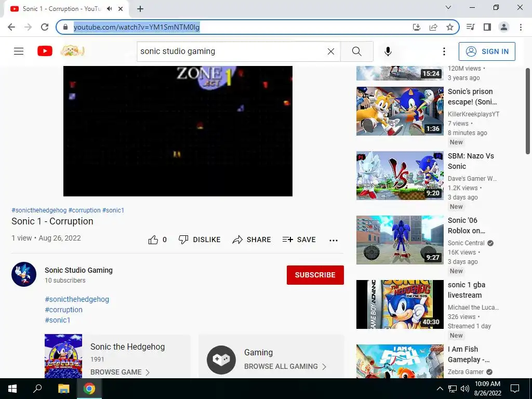Click BROWSE GAME link

[120, 372]
